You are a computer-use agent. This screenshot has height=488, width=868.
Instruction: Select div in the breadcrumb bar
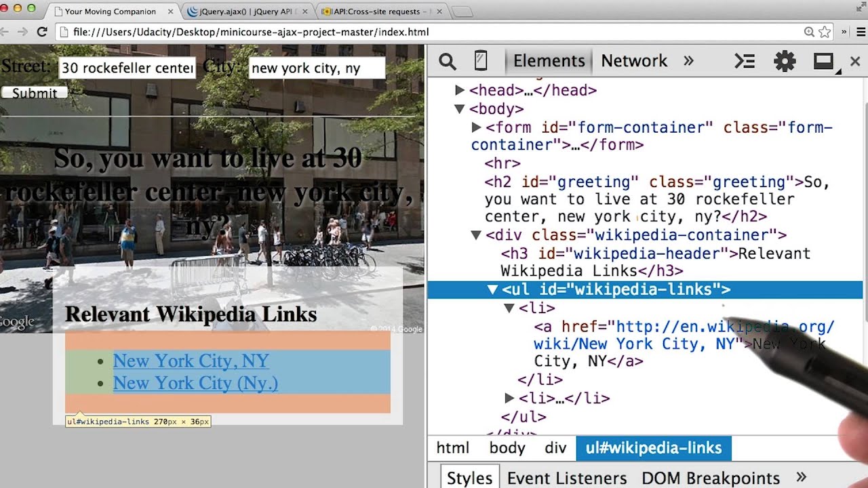[x=555, y=448]
